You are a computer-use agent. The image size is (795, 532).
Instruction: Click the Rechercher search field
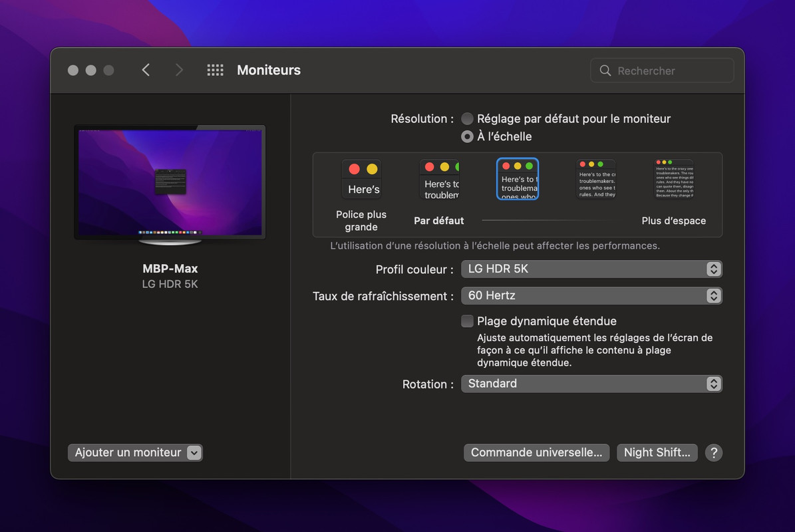pos(662,70)
